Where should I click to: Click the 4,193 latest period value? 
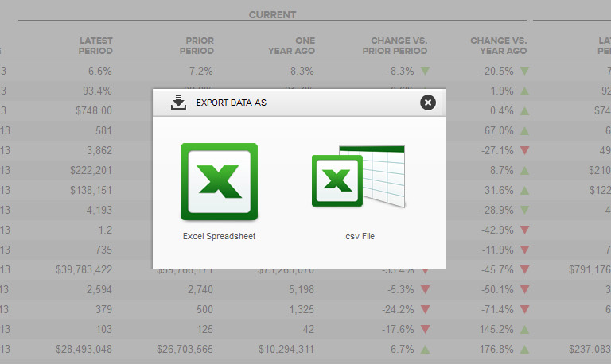[x=99, y=211]
